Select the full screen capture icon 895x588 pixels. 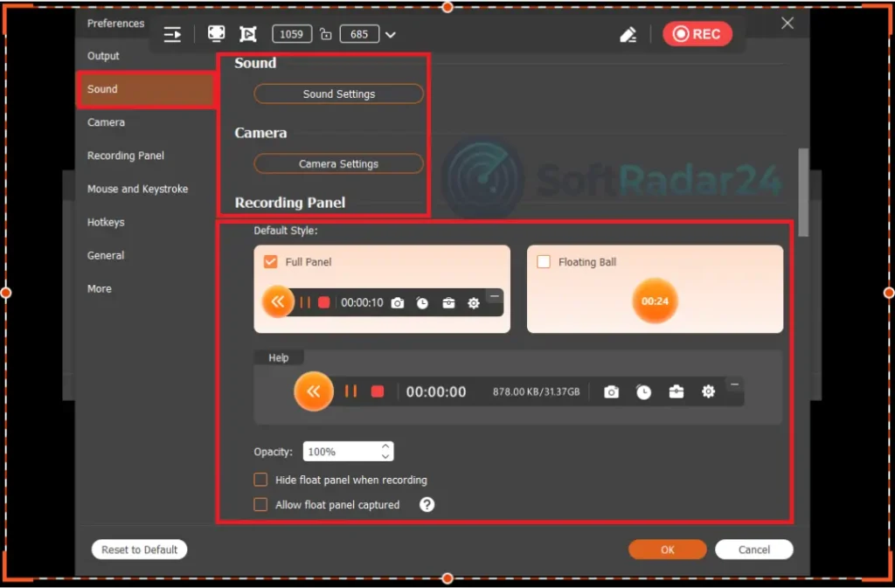(x=216, y=33)
